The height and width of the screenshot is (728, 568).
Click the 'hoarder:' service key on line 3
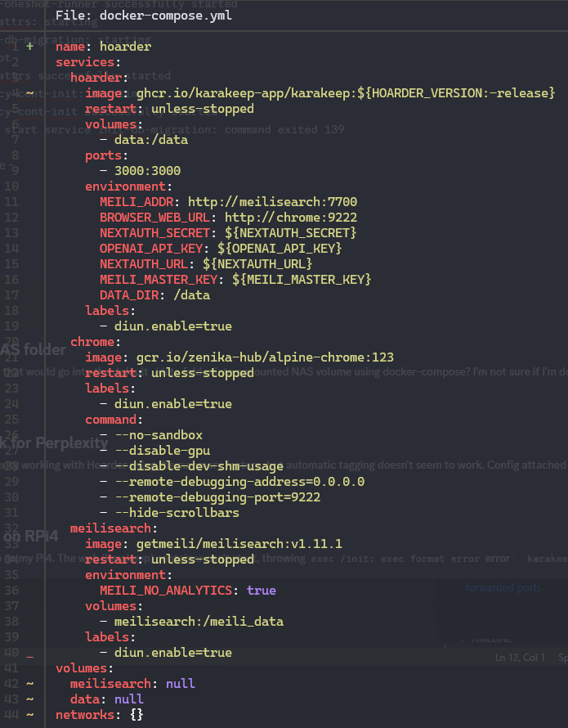pyautogui.click(x=99, y=78)
